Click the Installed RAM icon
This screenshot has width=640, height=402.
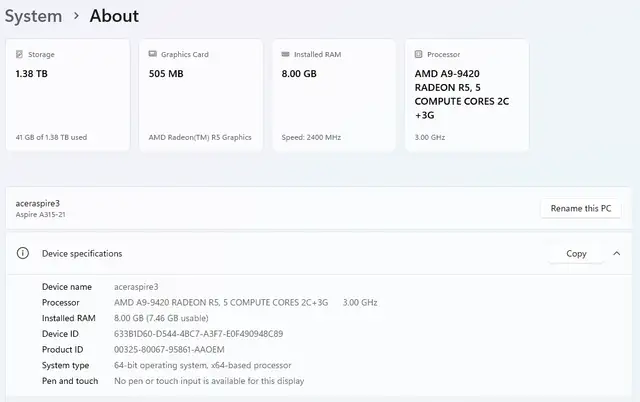(286, 54)
